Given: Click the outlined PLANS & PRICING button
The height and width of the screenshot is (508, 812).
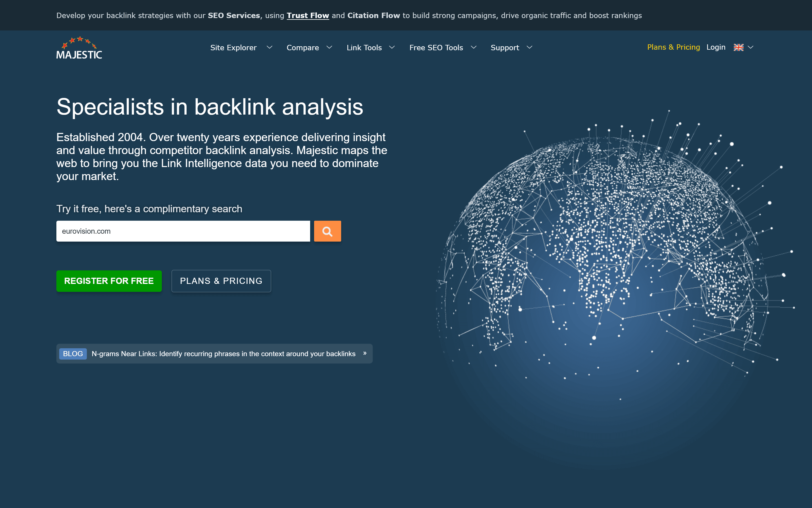Looking at the screenshot, I should coord(221,281).
